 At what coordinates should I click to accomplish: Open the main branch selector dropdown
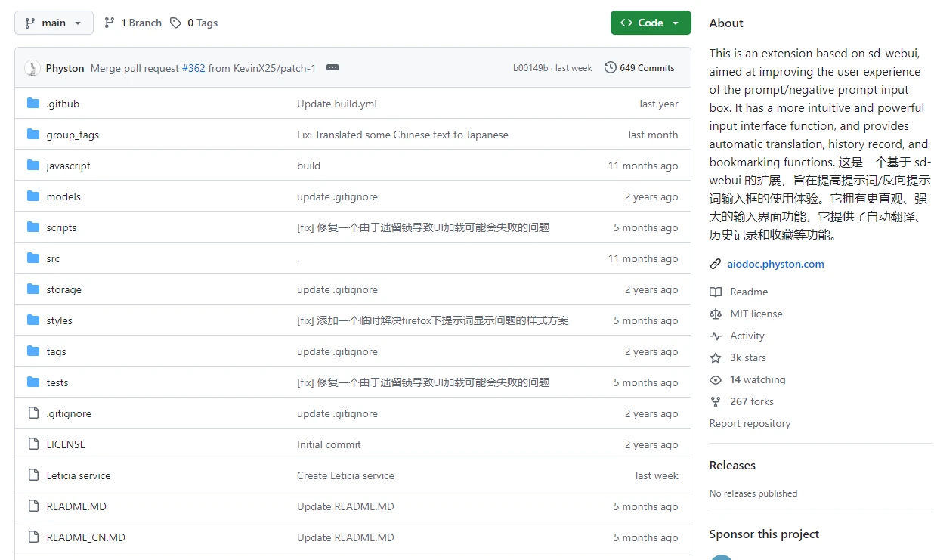54,23
